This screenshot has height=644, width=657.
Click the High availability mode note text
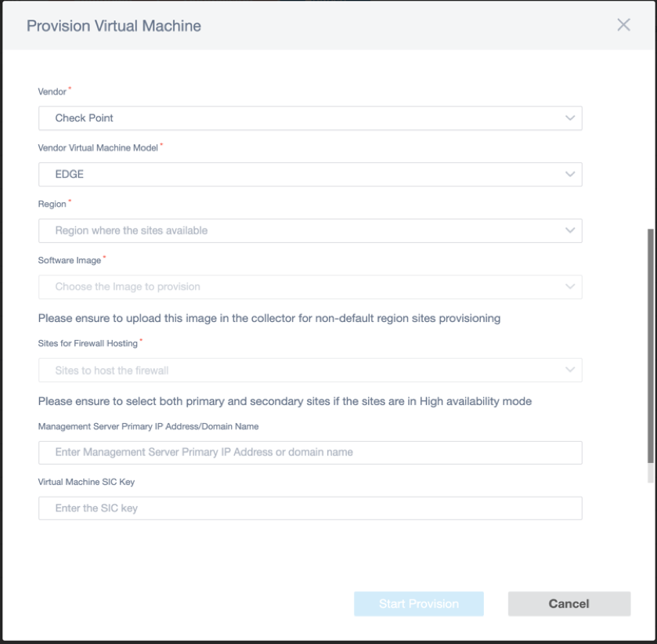pos(284,402)
